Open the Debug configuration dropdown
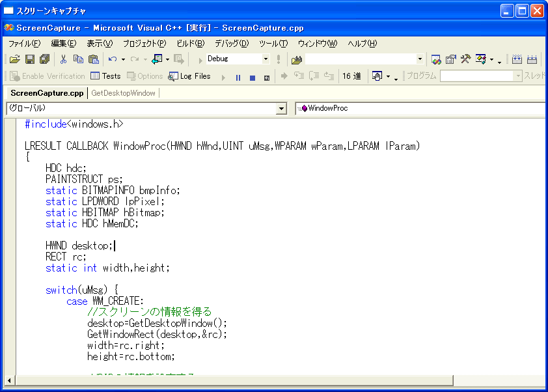The image size is (548, 392). pyautogui.click(x=265, y=59)
